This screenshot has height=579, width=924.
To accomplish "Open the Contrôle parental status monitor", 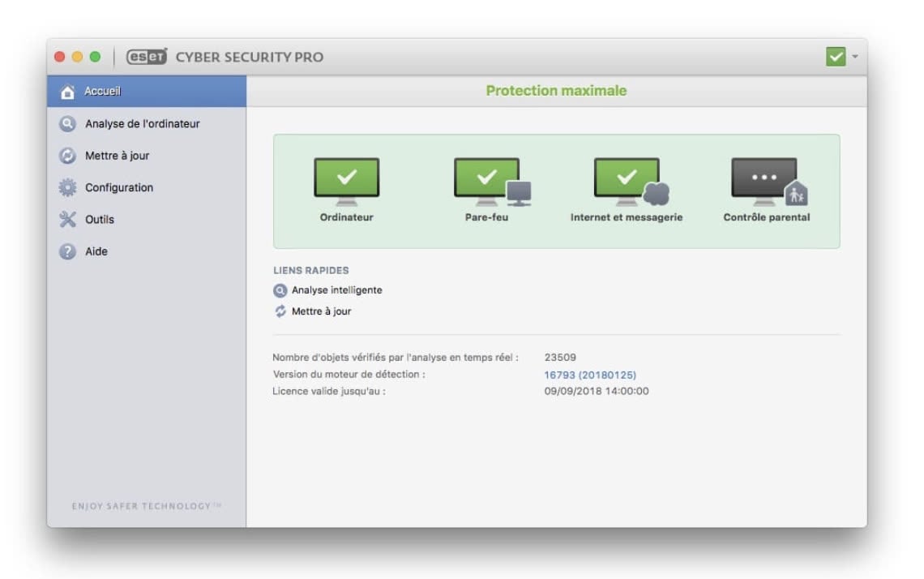I will click(x=769, y=181).
